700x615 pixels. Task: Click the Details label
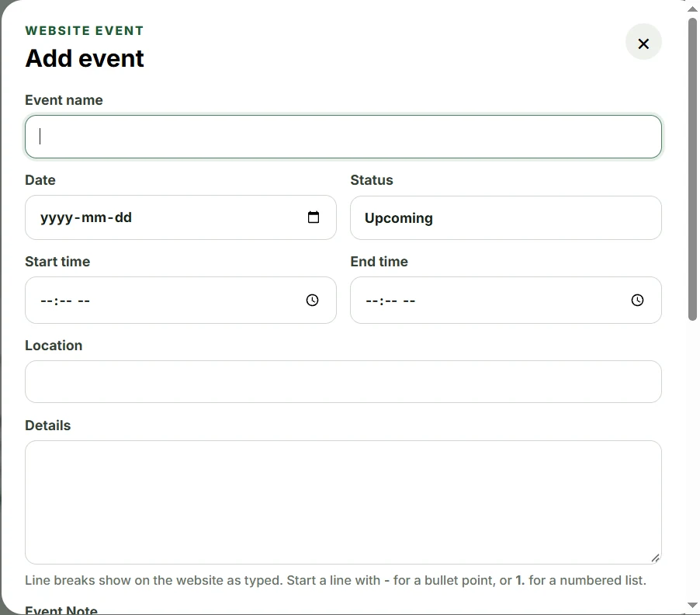click(x=48, y=426)
